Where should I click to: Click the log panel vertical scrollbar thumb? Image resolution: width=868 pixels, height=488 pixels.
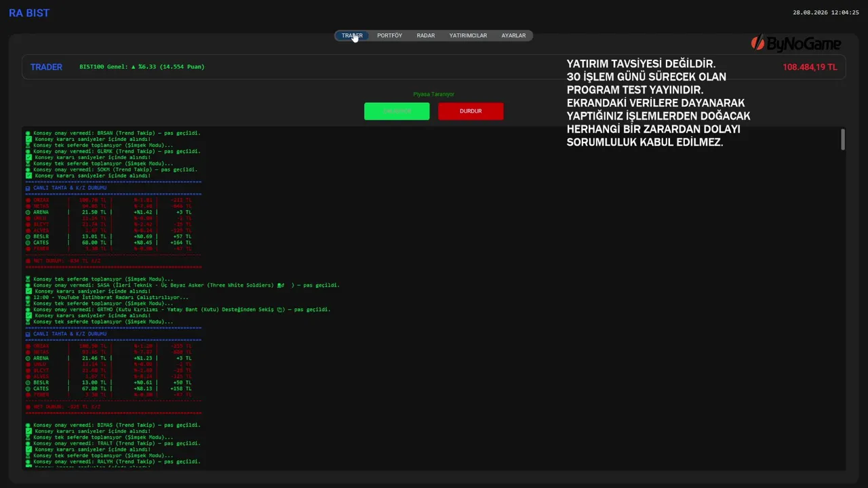pyautogui.click(x=843, y=139)
